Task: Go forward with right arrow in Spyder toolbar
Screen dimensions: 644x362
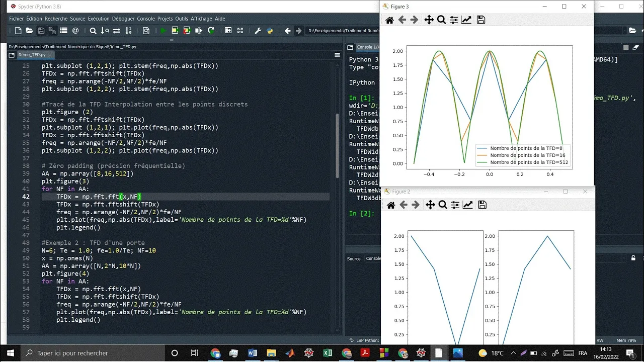Action: point(299,31)
